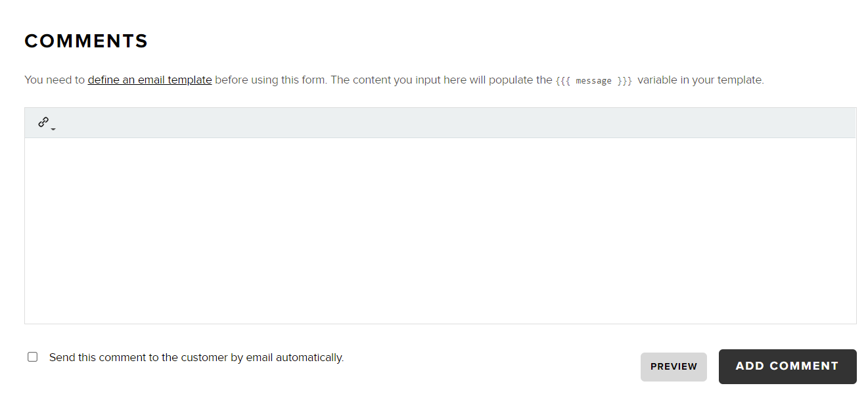Screen dimensions: 868x394
Task: Open the link dropdown caret in editor toolbar
Action: click(x=53, y=129)
